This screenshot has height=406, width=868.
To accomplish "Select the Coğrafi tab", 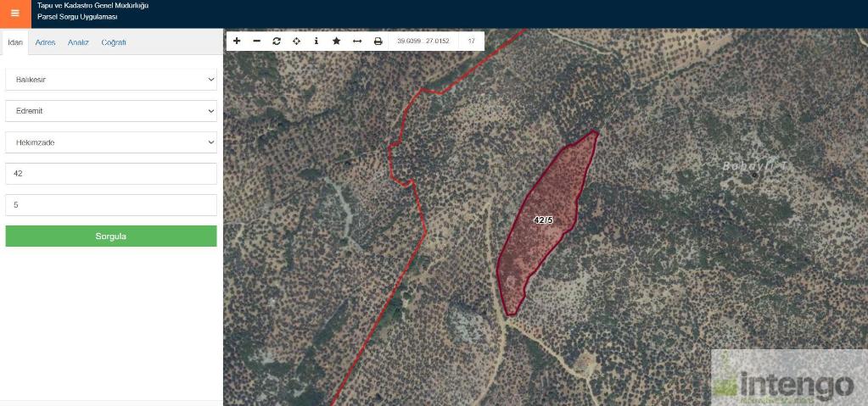I will (114, 42).
